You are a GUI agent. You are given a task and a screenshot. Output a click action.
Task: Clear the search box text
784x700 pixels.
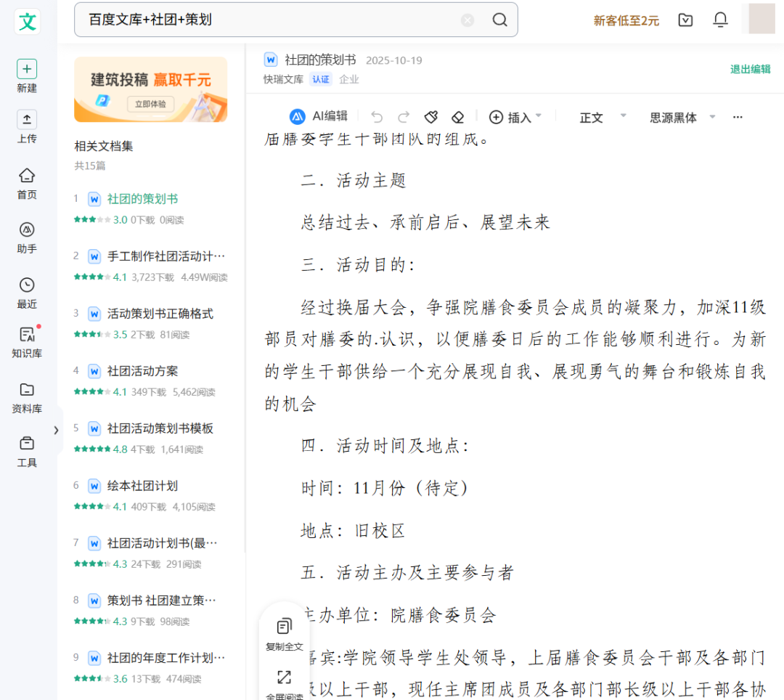tap(467, 20)
